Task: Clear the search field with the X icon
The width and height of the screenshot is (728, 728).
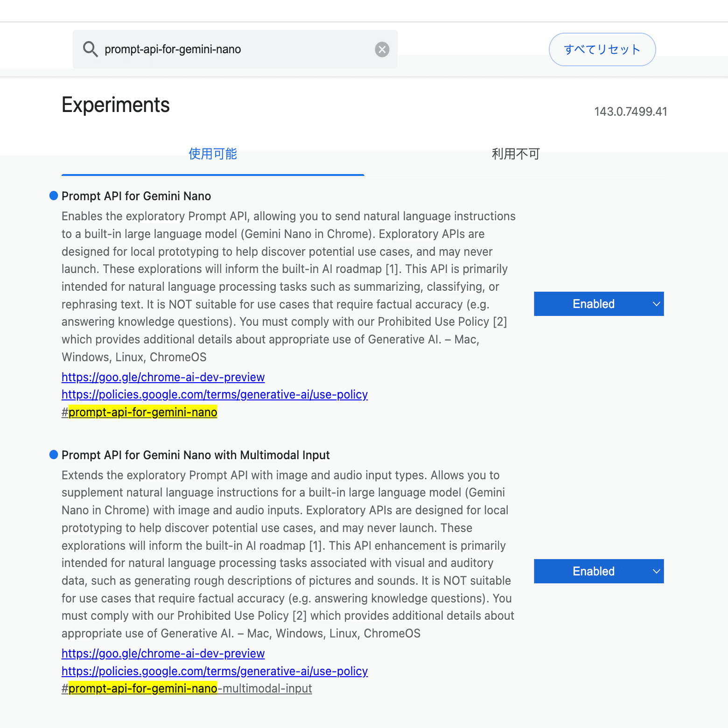Action: pos(382,49)
